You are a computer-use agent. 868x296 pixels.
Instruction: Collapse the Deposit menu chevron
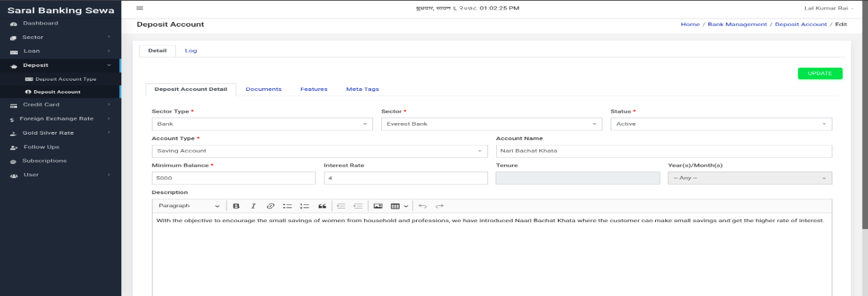109,65
